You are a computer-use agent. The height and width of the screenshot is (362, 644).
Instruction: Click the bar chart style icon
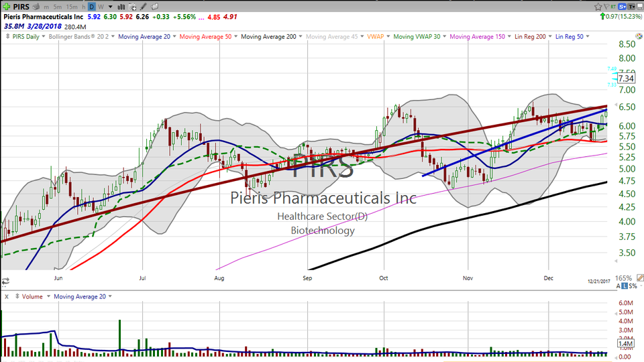click(x=121, y=7)
